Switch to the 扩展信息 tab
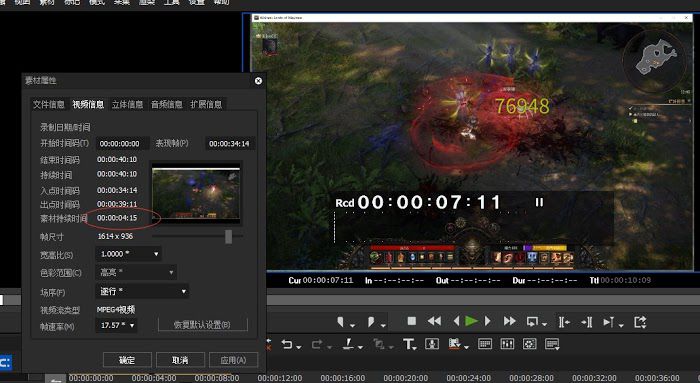Image resolution: width=700 pixels, height=383 pixels. 206,104
